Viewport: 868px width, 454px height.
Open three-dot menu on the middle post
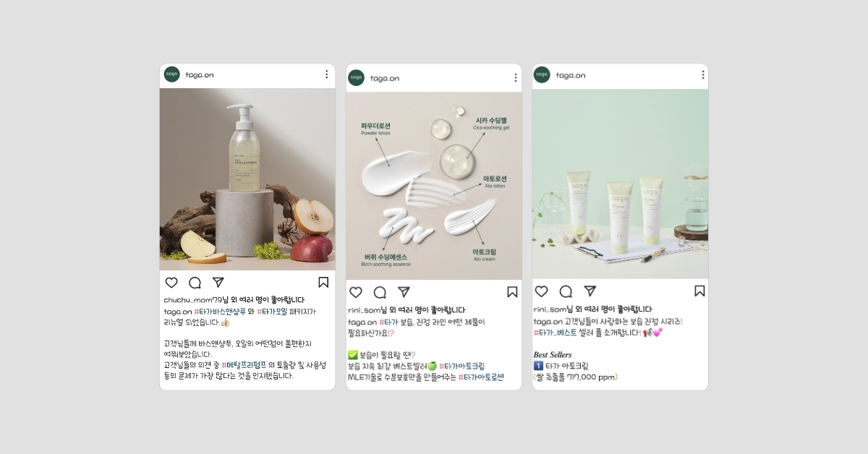click(x=515, y=78)
